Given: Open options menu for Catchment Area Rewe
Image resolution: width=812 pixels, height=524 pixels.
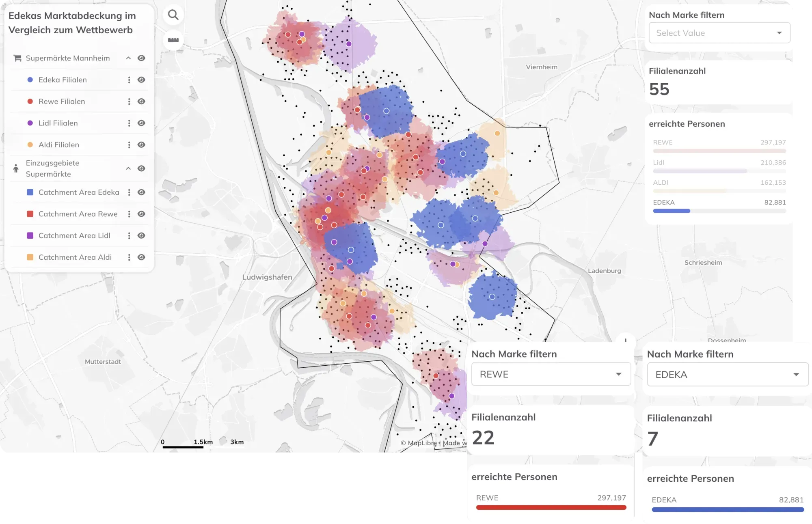Looking at the screenshot, I should 129,214.
